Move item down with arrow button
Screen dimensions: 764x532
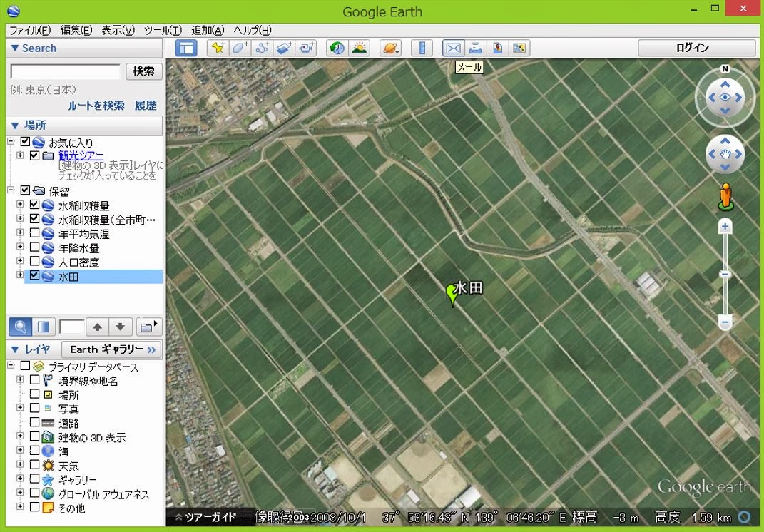121,327
